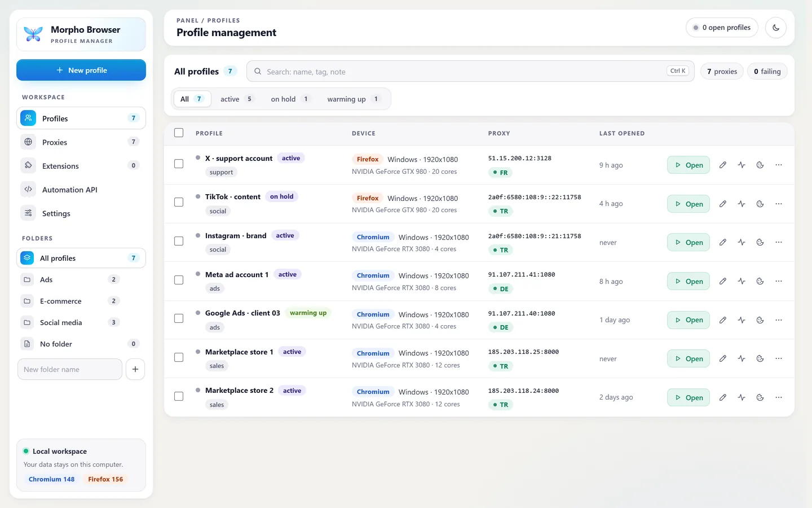Click the edit pencil for Google Ads · client 03
This screenshot has width=812, height=508.
pos(723,320)
